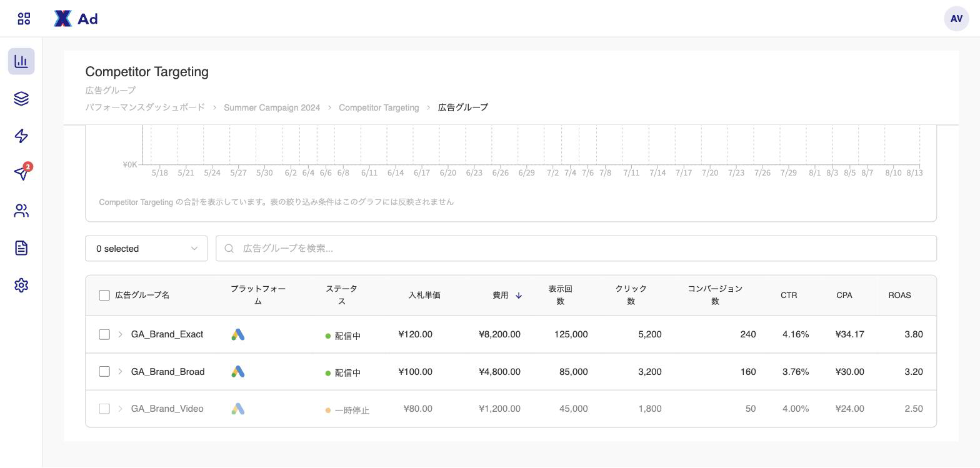Image resolution: width=980 pixels, height=468 pixels.
Task: Click 配信中 status of GA_Brand_Exact
Action: (x=343, y=336)
